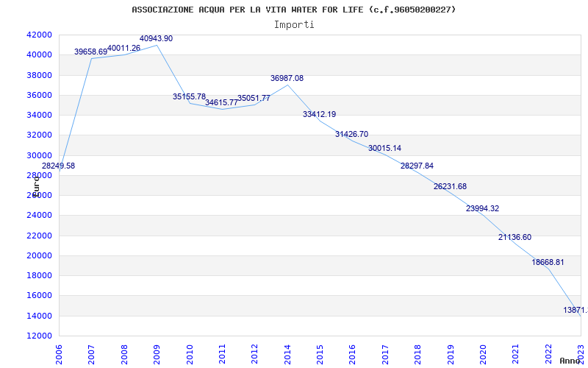Select data label 34615.77
This screenshot has width=588, height=368.
(221, 102)
